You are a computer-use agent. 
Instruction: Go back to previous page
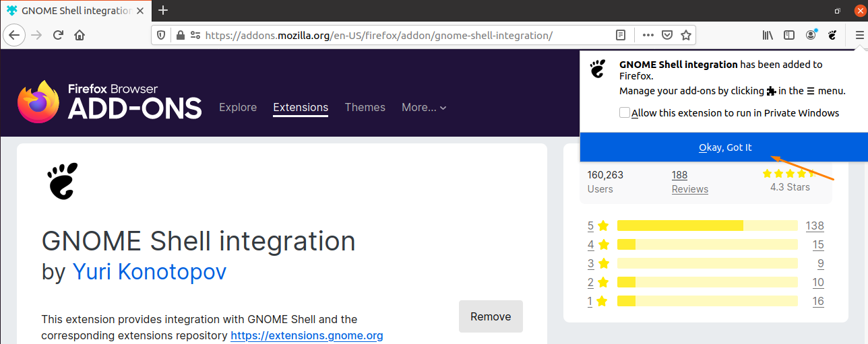15,35
